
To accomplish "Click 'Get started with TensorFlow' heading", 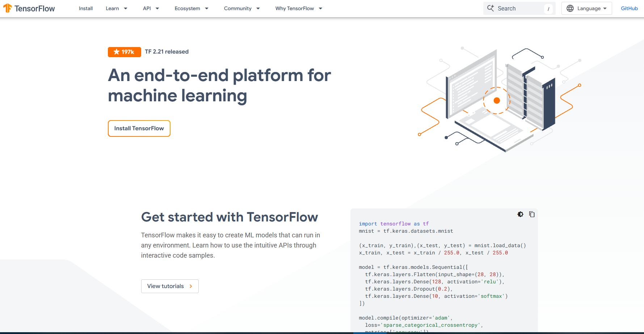I will (x=230, y=217).
